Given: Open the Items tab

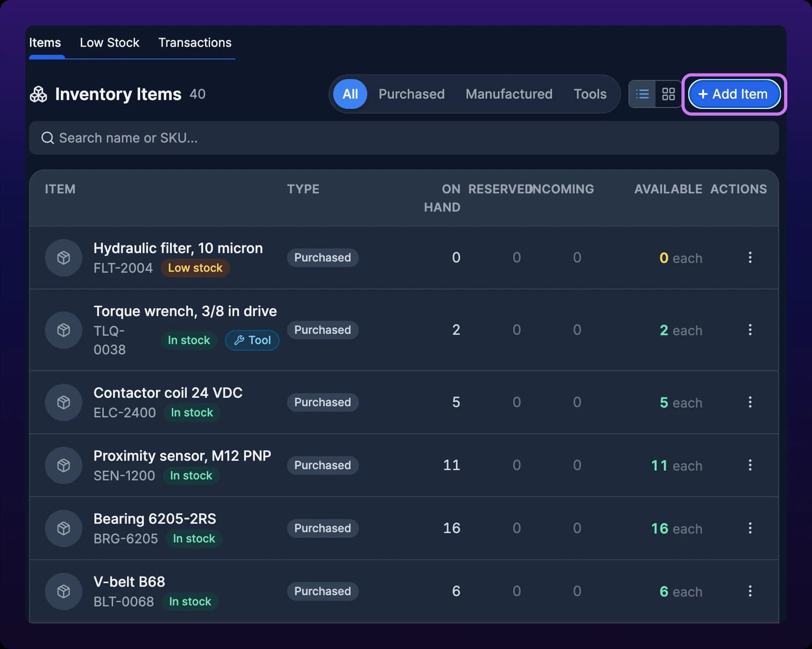Looking at the screenshot, I should [x=45, y=43].
